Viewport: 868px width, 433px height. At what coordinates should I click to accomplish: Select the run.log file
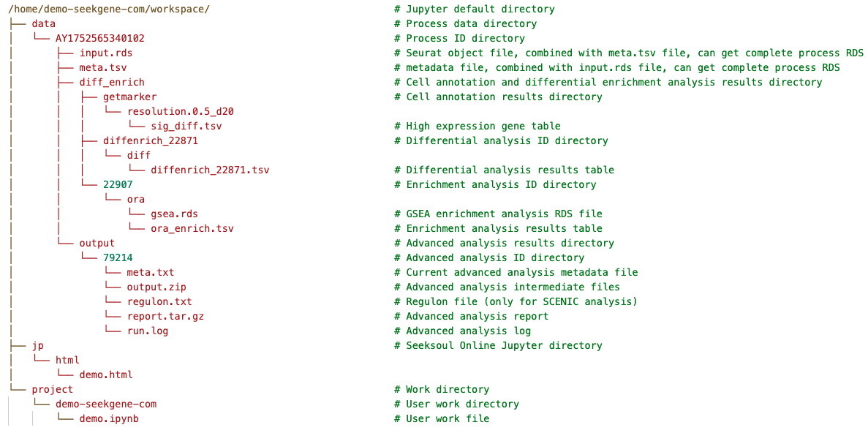[148, 331]
